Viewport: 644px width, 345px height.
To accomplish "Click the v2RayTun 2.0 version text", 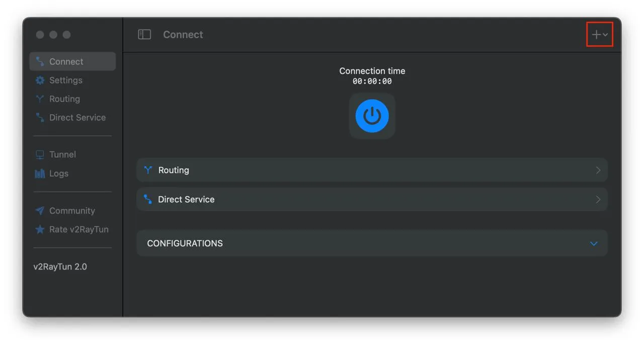I will 60,266.
